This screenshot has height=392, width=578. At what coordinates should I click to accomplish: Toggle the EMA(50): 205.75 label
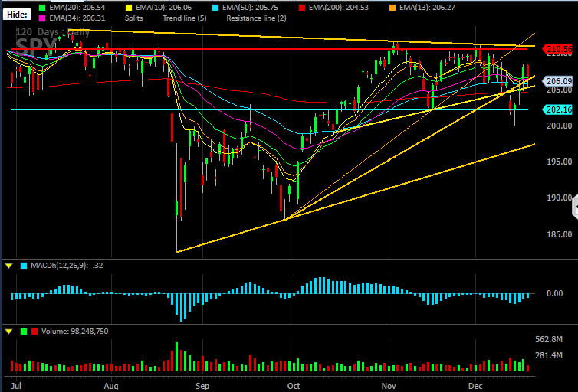coord(251,8)
